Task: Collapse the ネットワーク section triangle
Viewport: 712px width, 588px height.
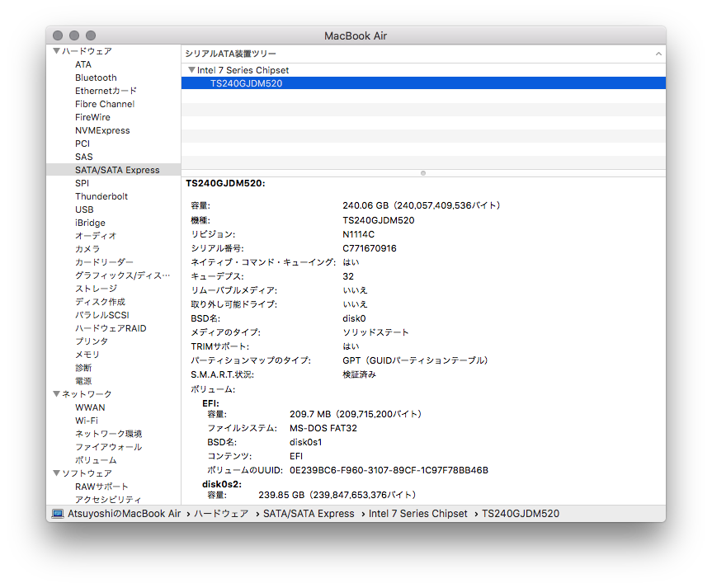Action: 57,393
